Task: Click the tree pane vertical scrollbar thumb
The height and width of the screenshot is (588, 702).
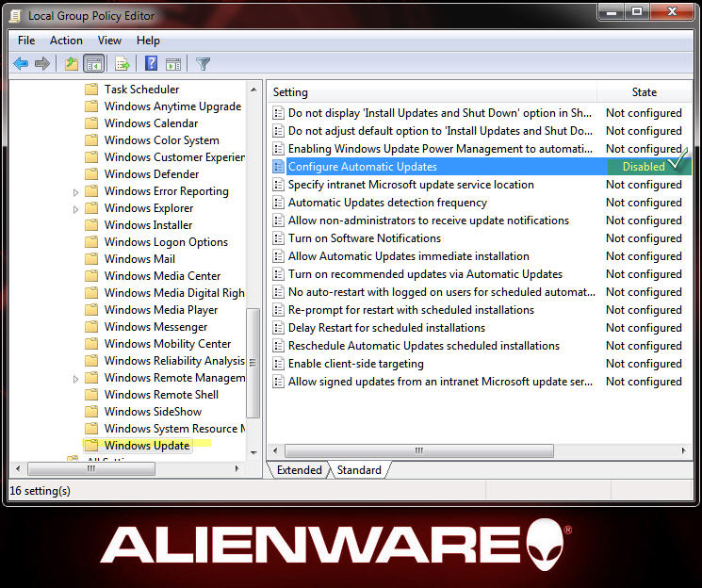Action: click(x=253, y=363)
